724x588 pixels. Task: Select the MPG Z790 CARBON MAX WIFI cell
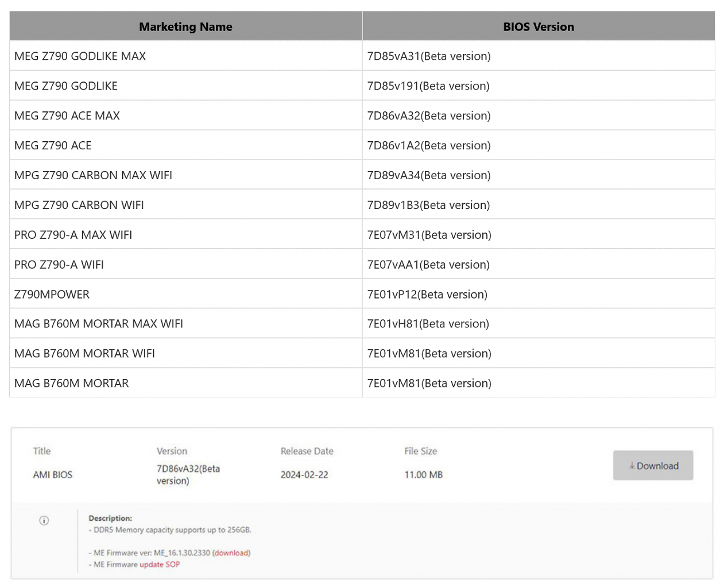[x=185, y=175]
